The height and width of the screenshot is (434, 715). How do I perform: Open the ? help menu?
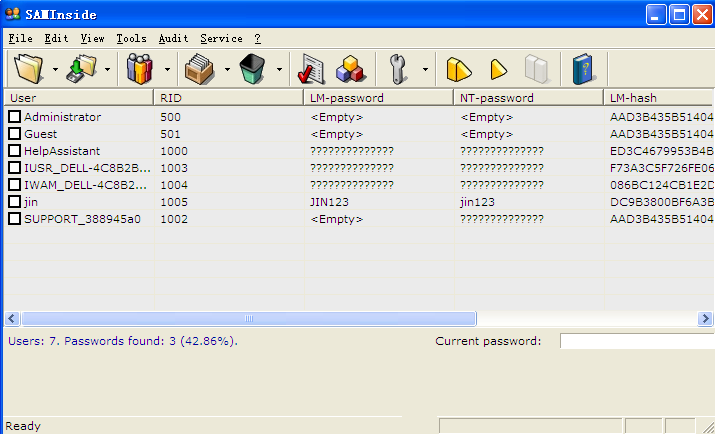258,39
